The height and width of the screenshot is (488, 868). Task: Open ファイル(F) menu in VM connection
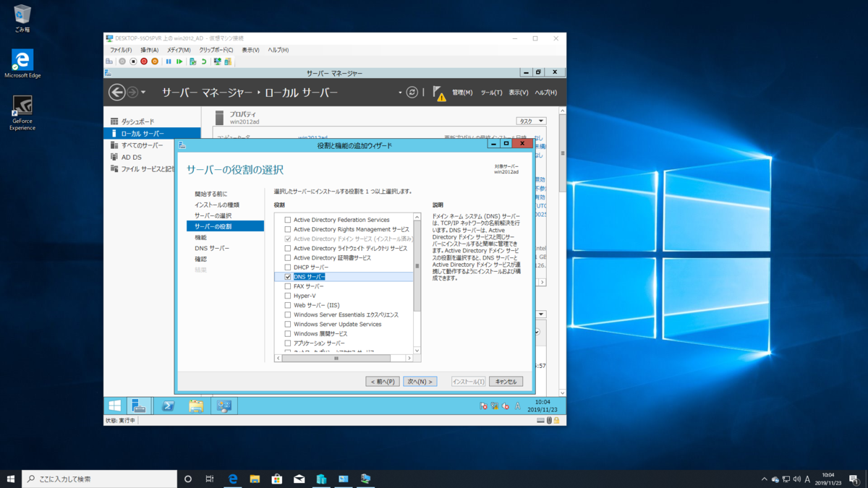121,50
